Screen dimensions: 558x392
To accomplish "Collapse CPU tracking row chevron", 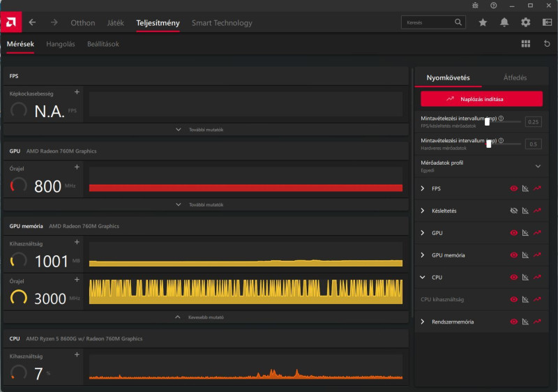I will [x=423, y=277].
